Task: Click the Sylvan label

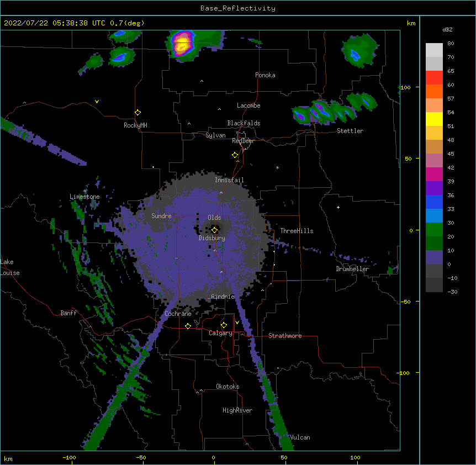Action: [215, 135]
